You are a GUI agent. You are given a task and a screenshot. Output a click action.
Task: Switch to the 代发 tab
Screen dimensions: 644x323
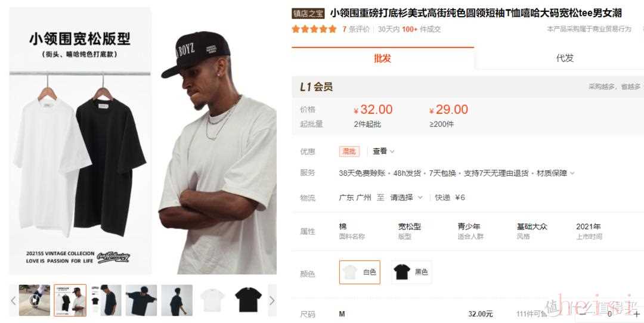[x=565, y=58]
